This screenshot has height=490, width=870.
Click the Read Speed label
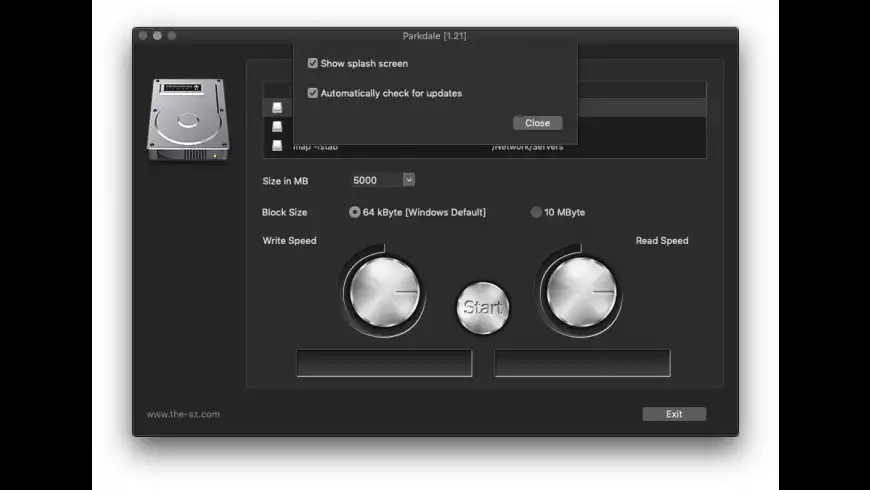[662, 240]
